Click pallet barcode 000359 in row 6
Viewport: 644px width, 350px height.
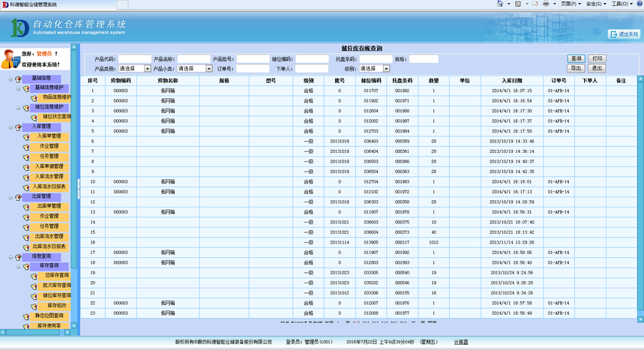(402, 142)
